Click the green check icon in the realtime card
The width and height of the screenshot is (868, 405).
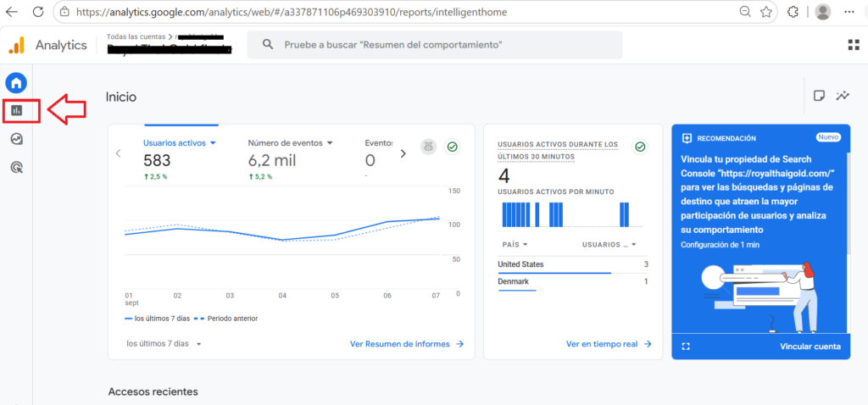tap(640, 147)
